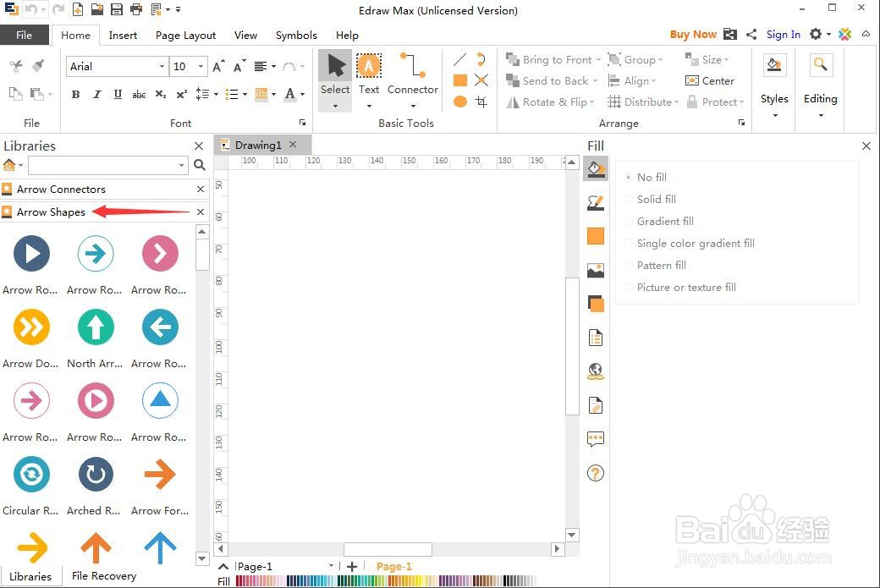Apply strikethrough text style
This screenshot has width=880, height=588.
coord(139,94)
